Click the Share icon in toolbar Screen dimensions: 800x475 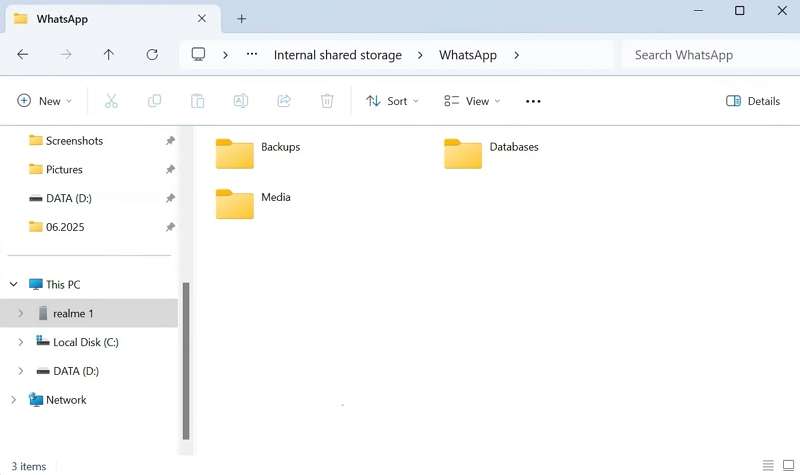click(x=283, y=101)
